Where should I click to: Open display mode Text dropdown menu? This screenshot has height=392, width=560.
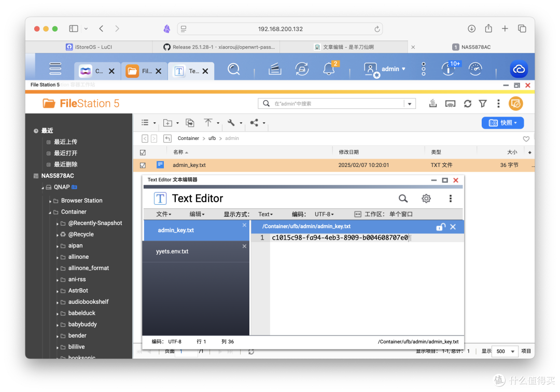(x=265, y=214)
